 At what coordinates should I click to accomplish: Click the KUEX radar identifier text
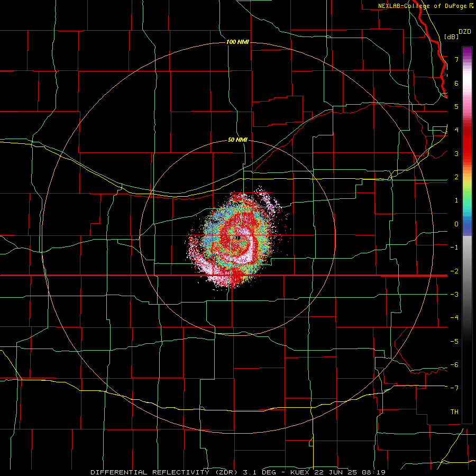pyautogui.click(x=300, y=472)
